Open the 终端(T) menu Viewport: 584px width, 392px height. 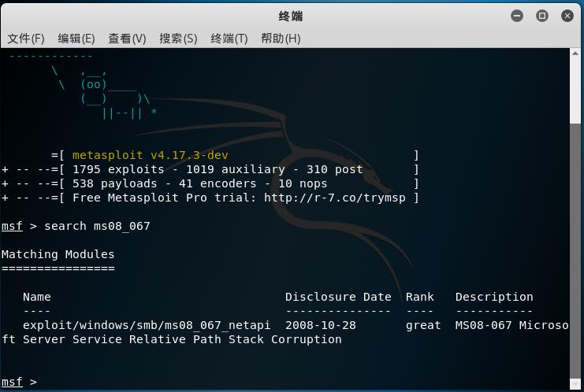pos(229,39)
